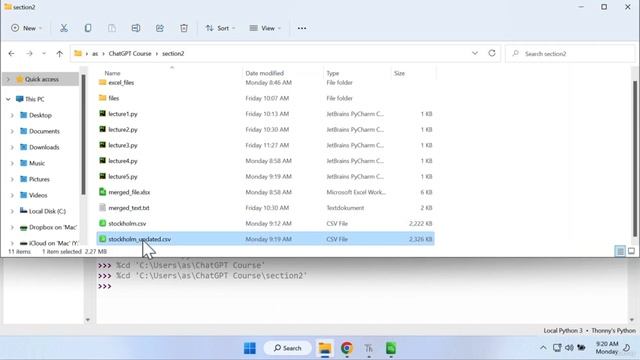Click the Delete trash icon

pos(184,28)
